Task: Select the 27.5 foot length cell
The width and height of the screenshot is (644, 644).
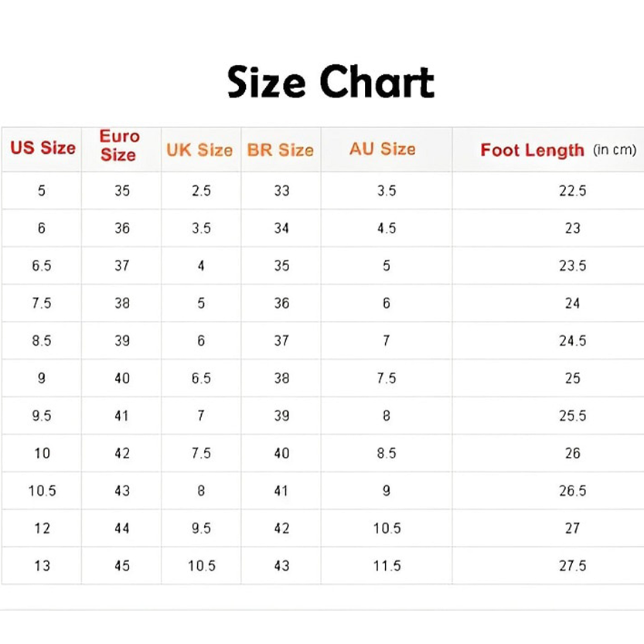Action: point(573,566)
